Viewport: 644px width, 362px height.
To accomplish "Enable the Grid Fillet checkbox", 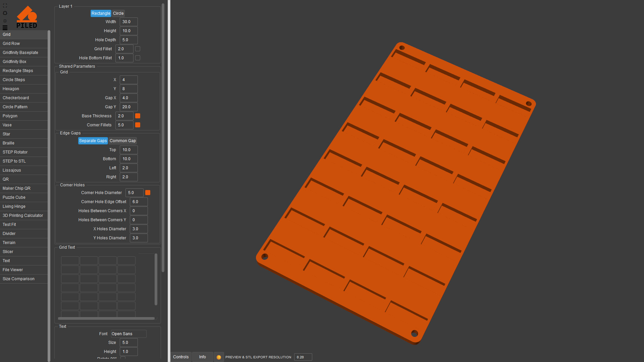I will (x=138, y=49).
